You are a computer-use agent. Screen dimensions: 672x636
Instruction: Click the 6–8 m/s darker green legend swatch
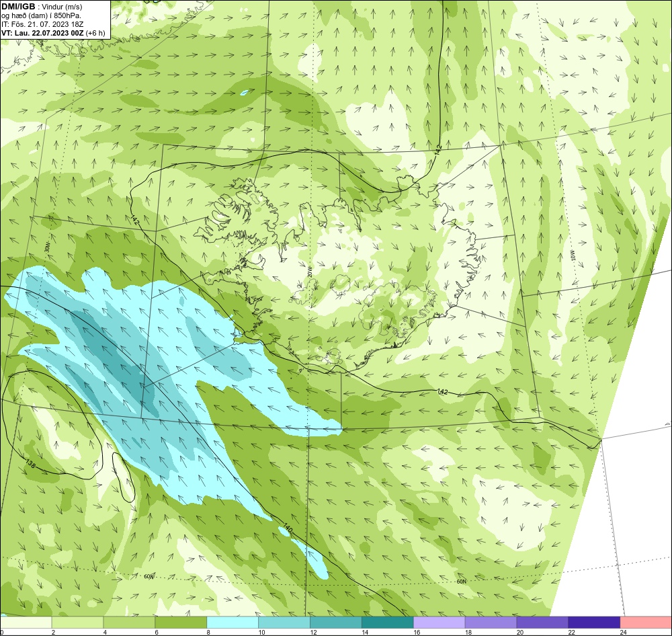(x=181, y=623)
